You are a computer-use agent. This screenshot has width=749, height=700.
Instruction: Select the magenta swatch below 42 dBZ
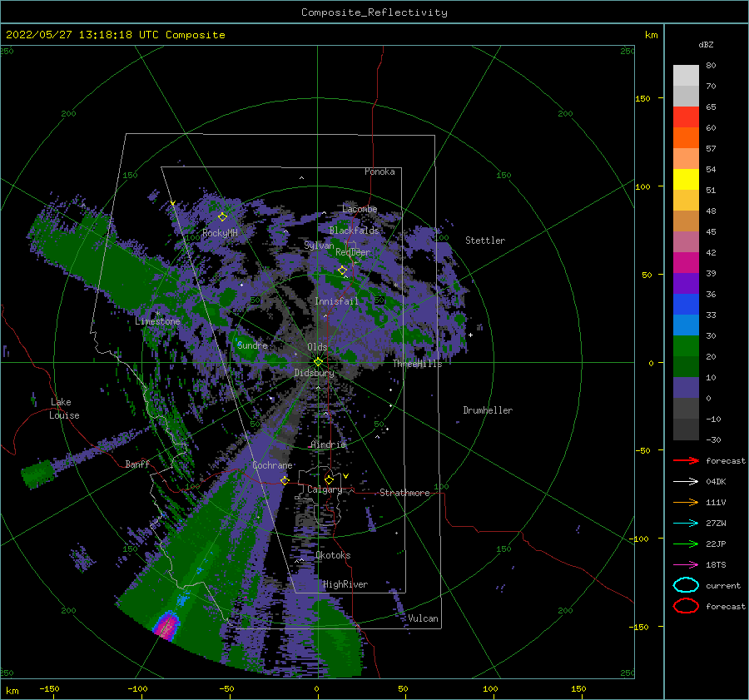point(686,263)
